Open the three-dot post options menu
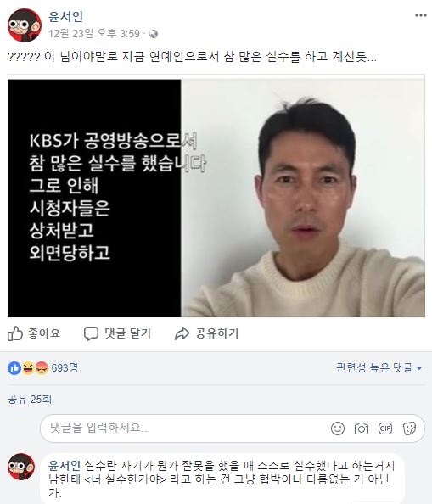Image resolution: width=432 pixels, height=504 pixels. (x=420, y=15)
